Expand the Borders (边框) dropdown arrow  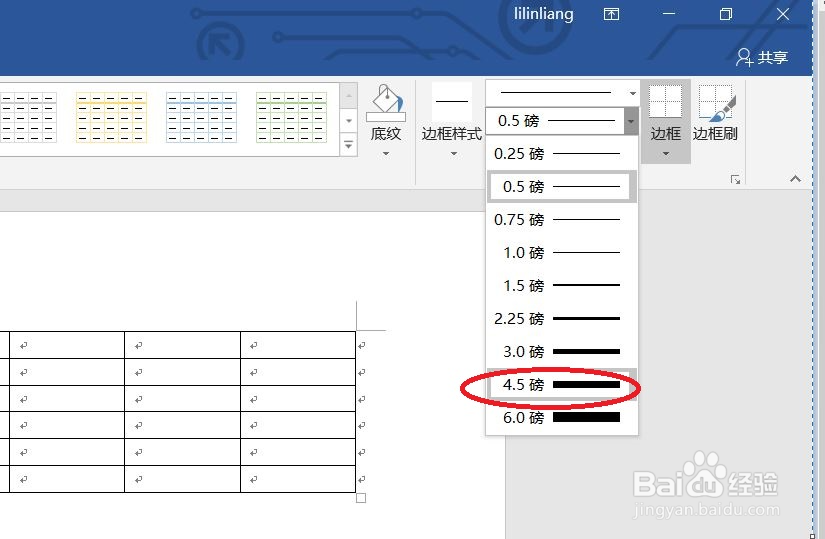[x=666, y=154]
